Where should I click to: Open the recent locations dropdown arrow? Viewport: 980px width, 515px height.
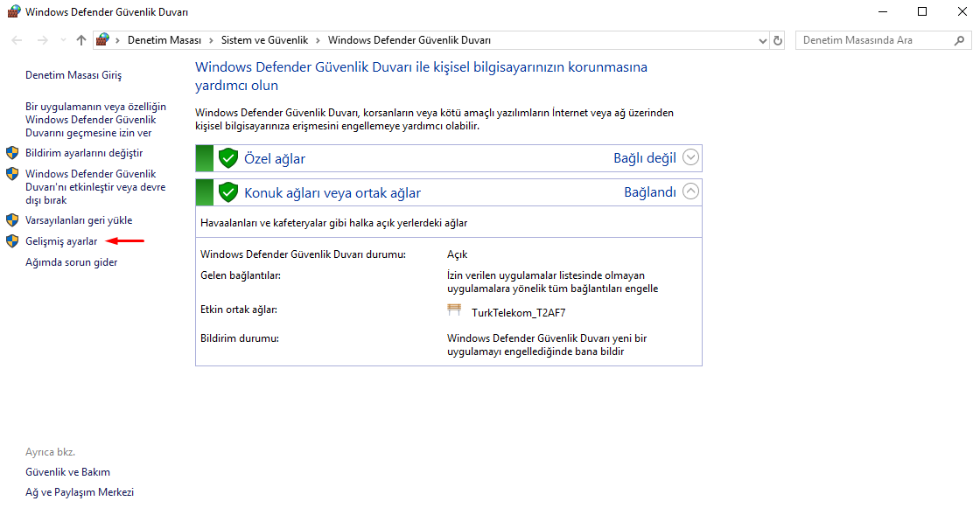click(x=63, y=40)
